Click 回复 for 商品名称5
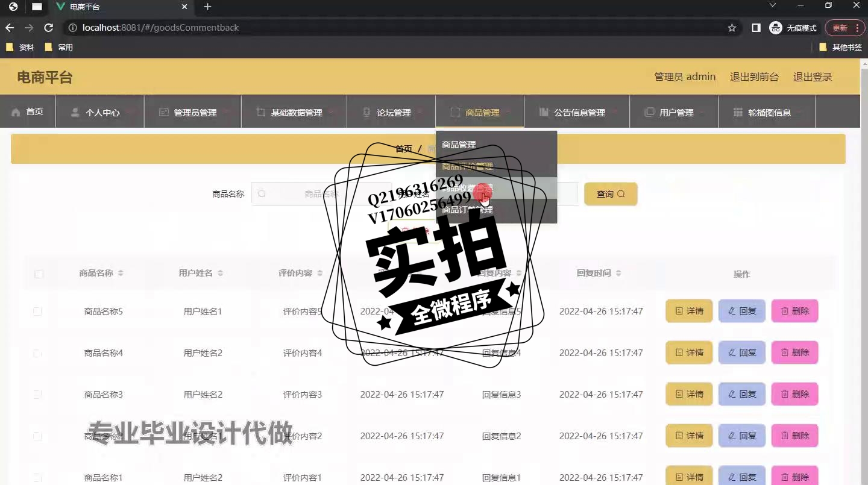The height and width of the screenshot is (485, 868). tap(742, 311)
